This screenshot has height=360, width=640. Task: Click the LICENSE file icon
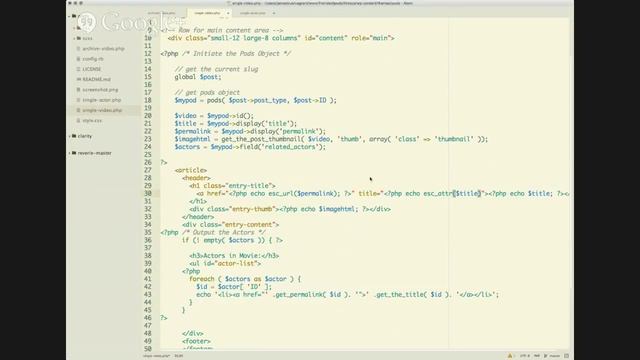(x=78, y=69)
